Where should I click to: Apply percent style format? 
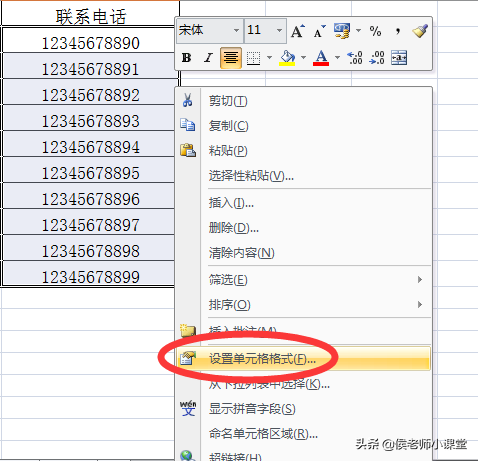click(x=375, y=31)
